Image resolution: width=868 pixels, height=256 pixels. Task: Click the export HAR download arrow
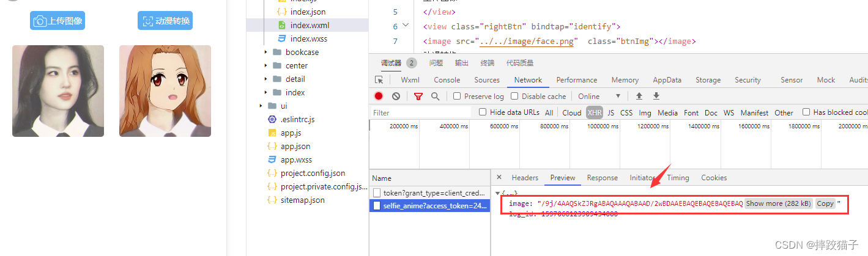click(x=656, y=96)
